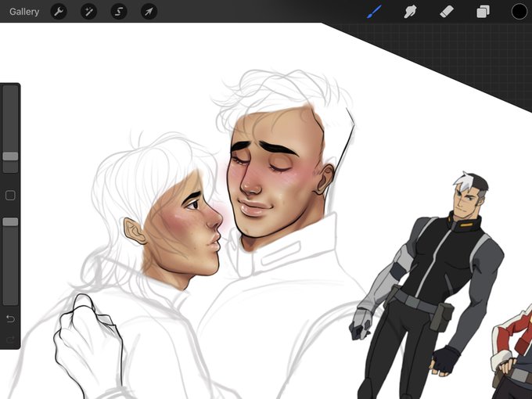
Task: Redo with the dimmed redo arrow
Action: click(x=10, y=340)
